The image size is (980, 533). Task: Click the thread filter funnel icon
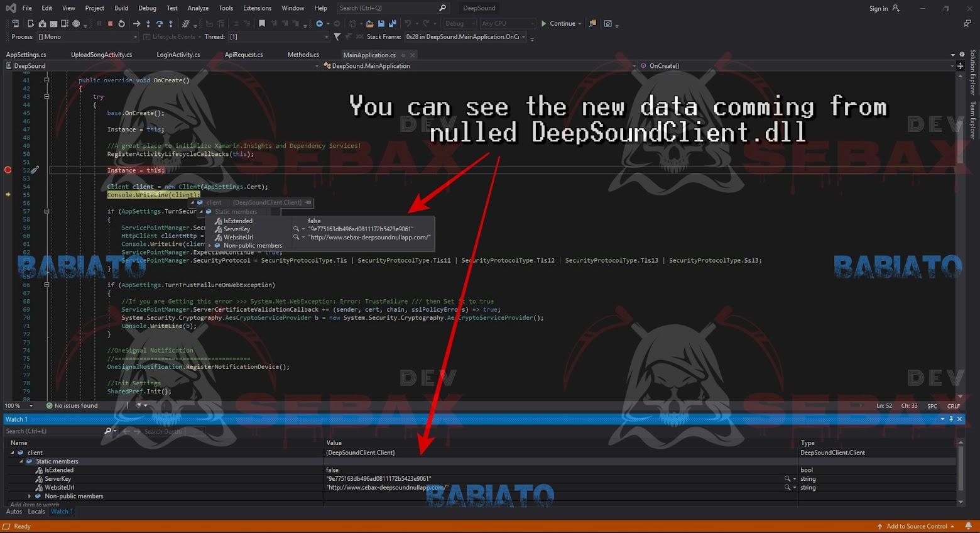coord(337,36)
